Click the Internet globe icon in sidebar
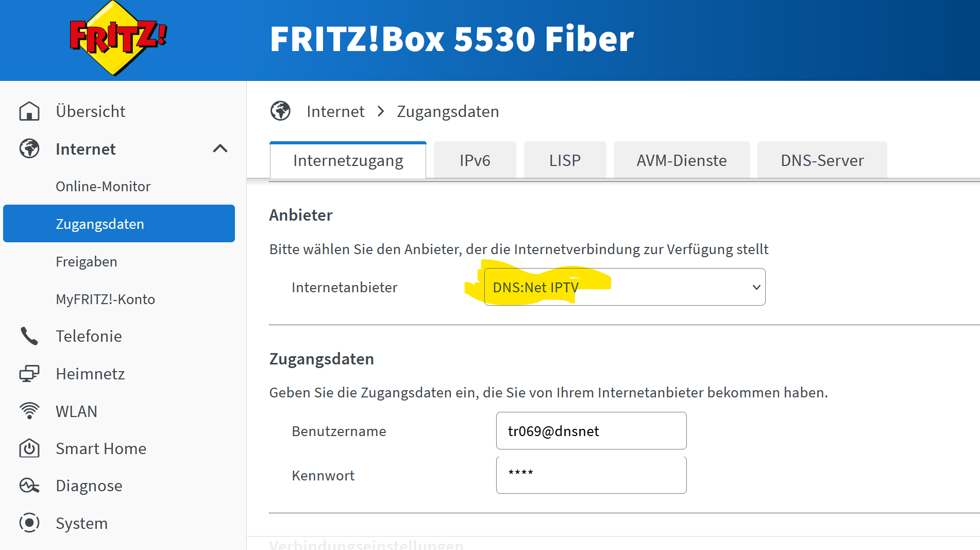 29,149
